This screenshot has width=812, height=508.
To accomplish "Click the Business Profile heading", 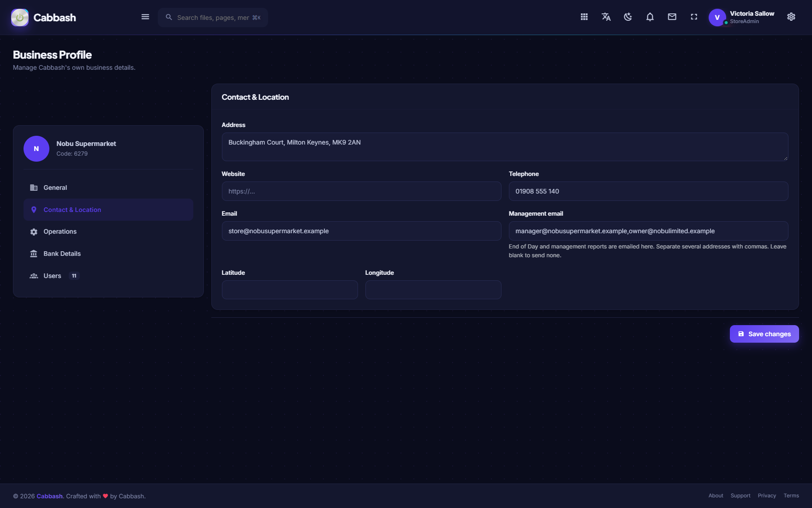I will [x=52, y=55].
